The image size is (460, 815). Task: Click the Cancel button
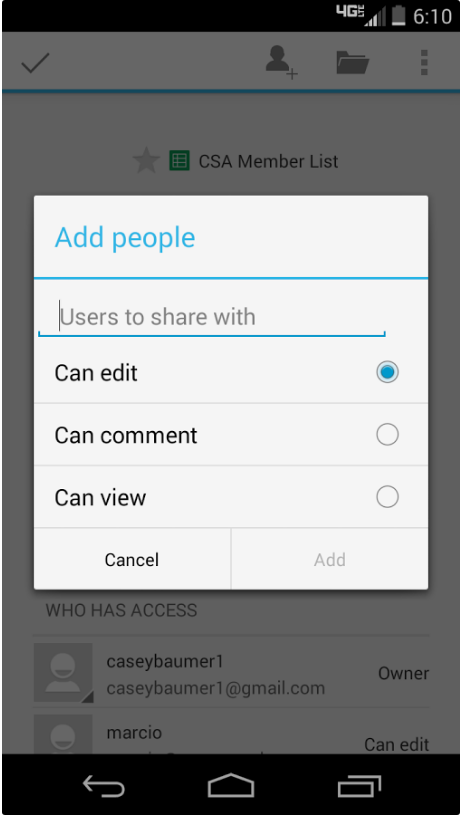(x=132, y=559)
